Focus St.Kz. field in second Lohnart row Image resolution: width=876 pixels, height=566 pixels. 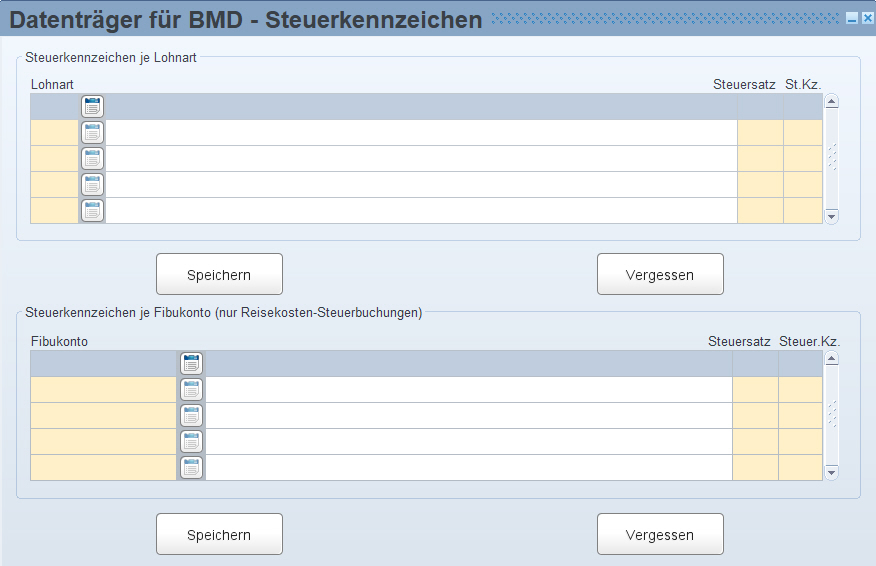[x=803, y=133]
